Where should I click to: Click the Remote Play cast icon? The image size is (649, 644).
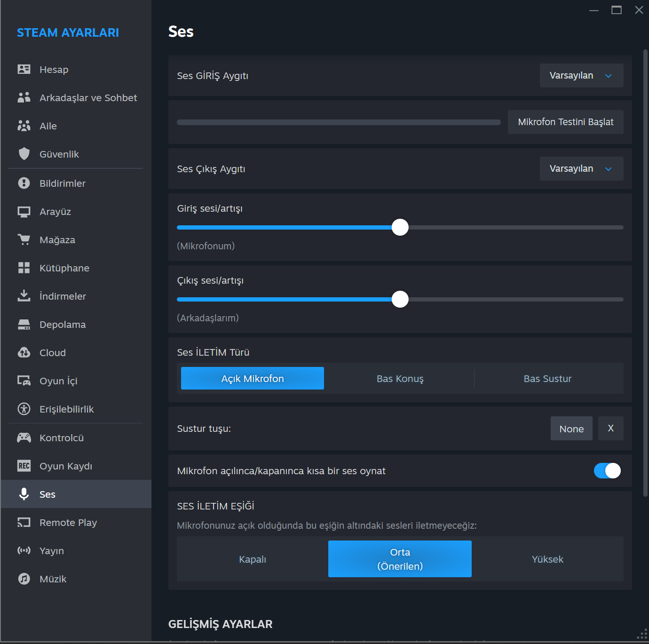24,523
